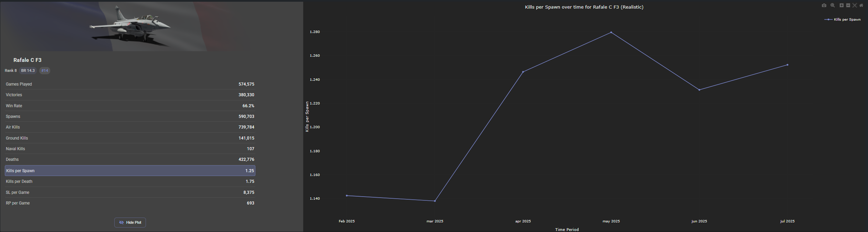Click the 1.200 y-axis tick label
The image size is (868, 232).
click(315, 127)
